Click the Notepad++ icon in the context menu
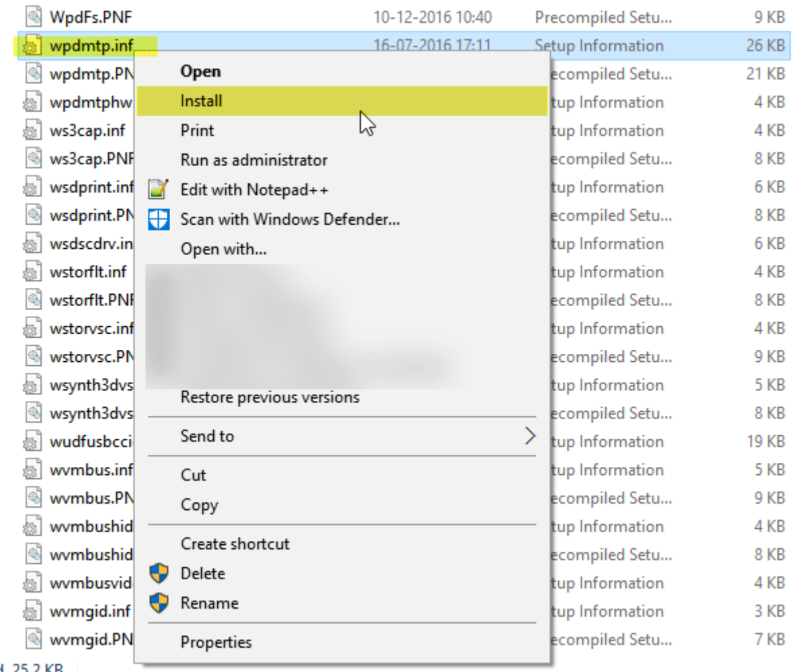Viewport: 807px width, 672px height. (158, 189)
